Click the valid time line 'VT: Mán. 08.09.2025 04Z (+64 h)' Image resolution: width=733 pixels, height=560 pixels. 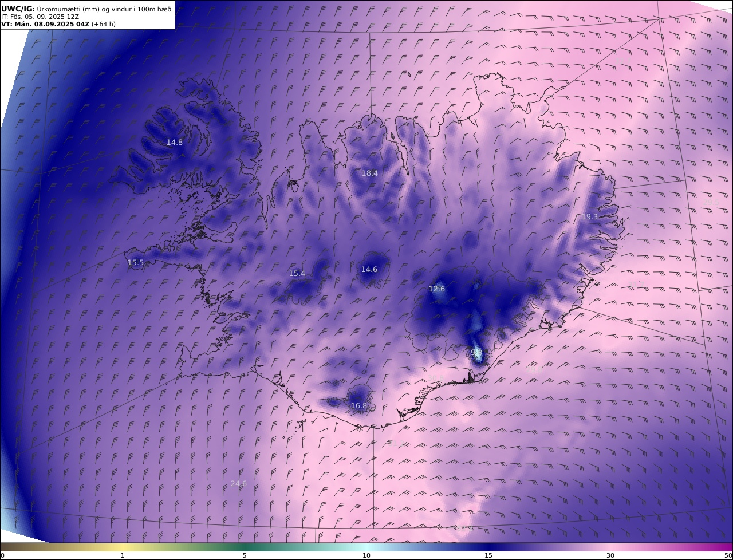tap(58, 24)
